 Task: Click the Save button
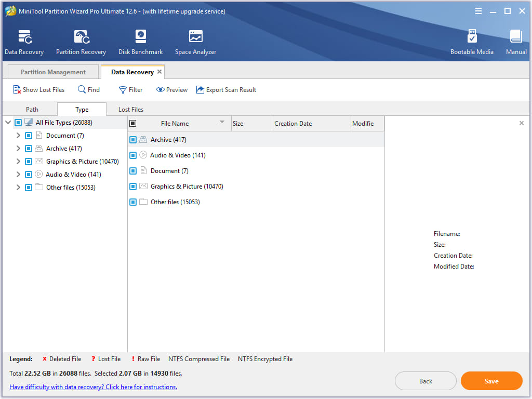coord(491,381)
